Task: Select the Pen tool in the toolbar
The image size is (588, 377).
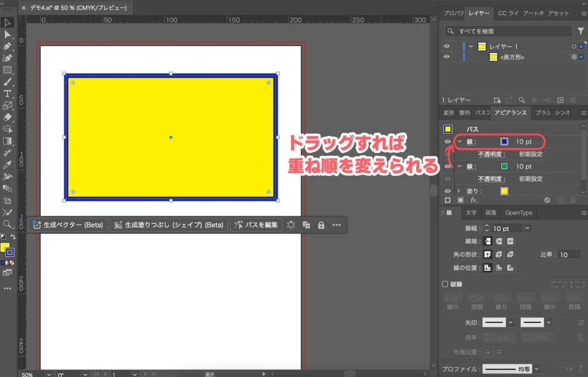Action: 7,45
